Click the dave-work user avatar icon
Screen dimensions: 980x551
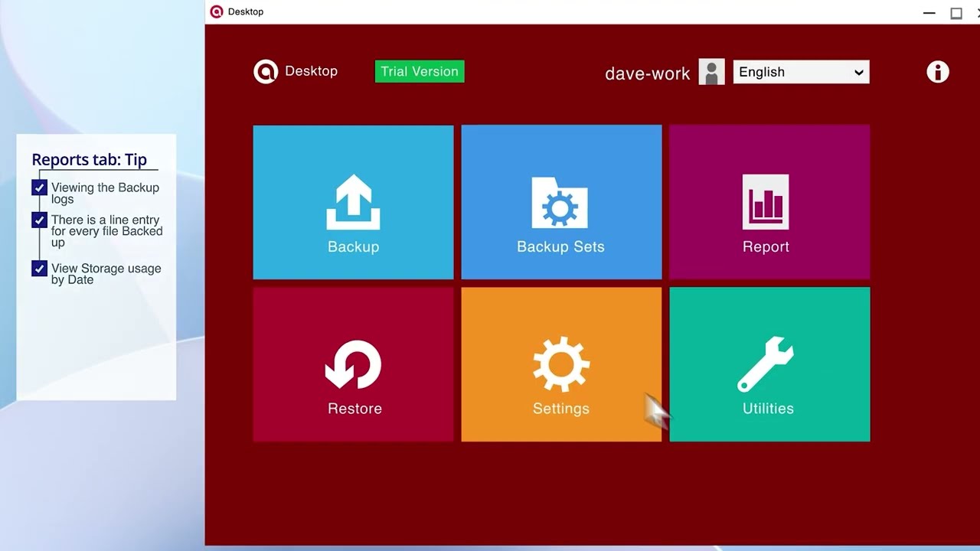711,72
